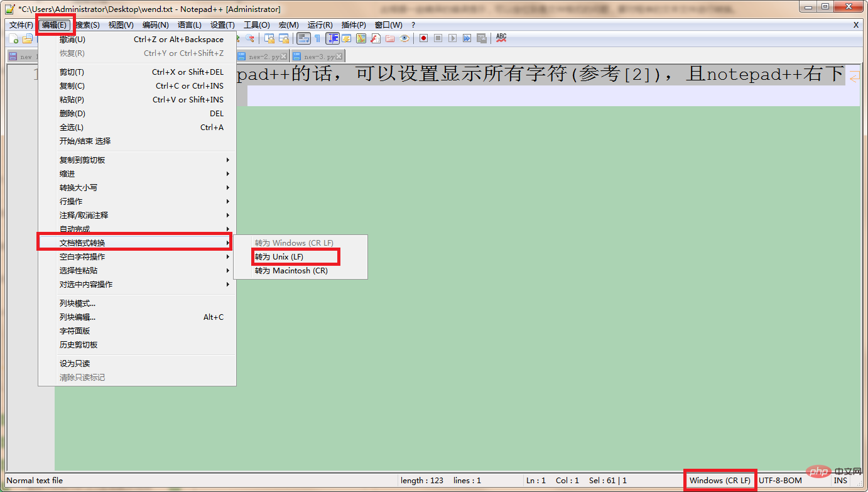The image size is (868, 492).
Task: Close the new-3.py tab with its X
Action: (x=339, y=57)
